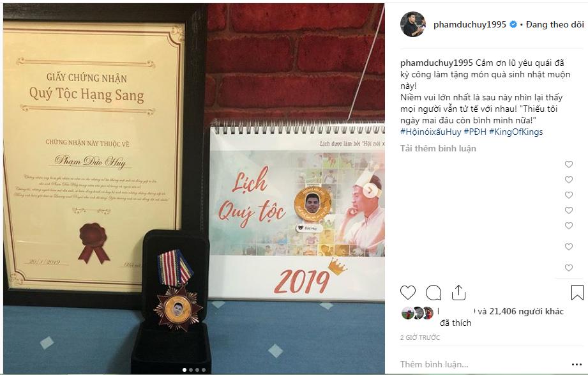
Task: View '21,406 người khác' likes list
Action: [526, 311]
